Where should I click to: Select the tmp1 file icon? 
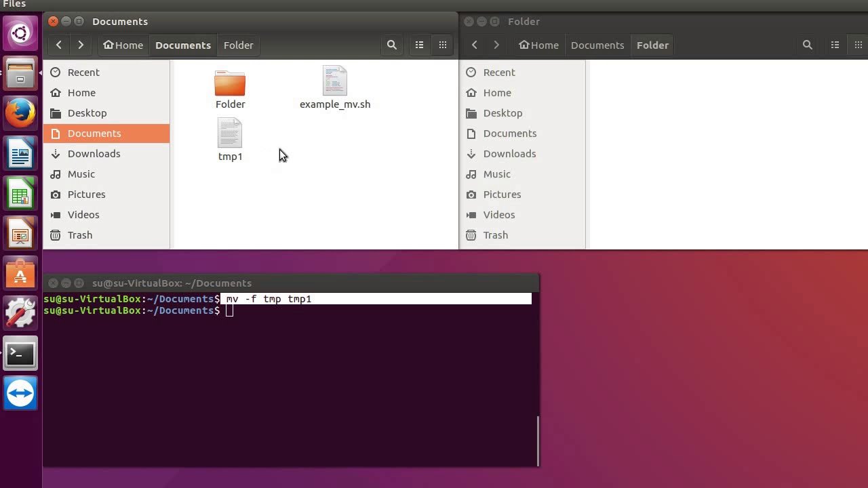point(230,133)
